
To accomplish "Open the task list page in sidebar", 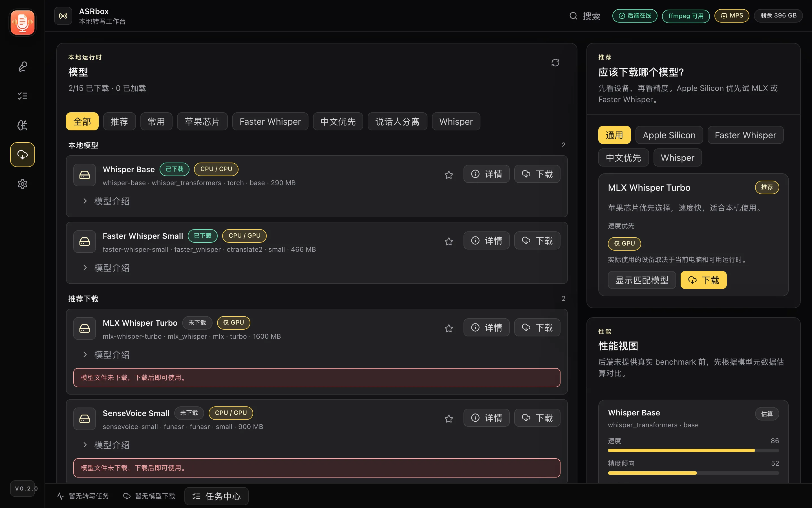I will coord(23,96).
